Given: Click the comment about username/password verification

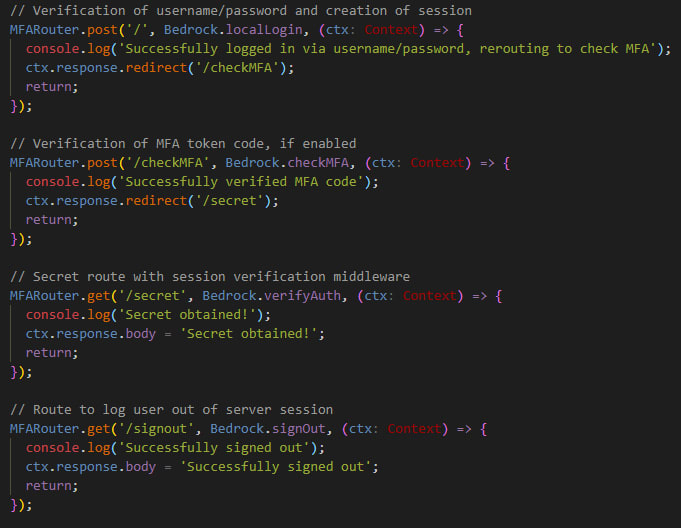Looking at the screenshot, I should [240, 11].
